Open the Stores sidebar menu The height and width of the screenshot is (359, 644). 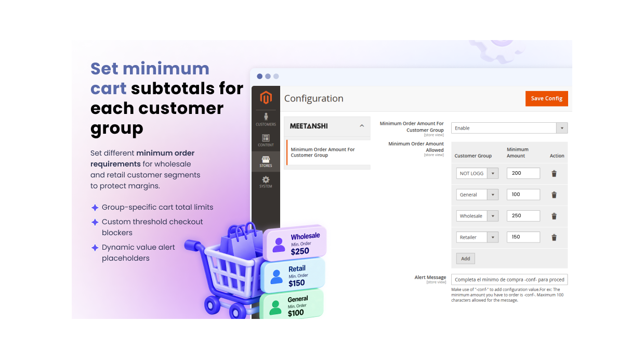pyautogui.click(x=266, y=161)
